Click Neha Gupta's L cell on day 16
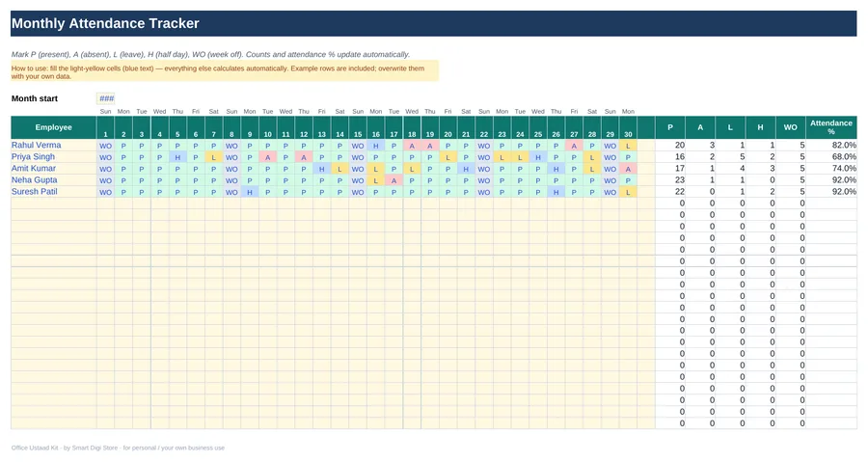This screenshot has height=462, width=868. click(376, 180)
